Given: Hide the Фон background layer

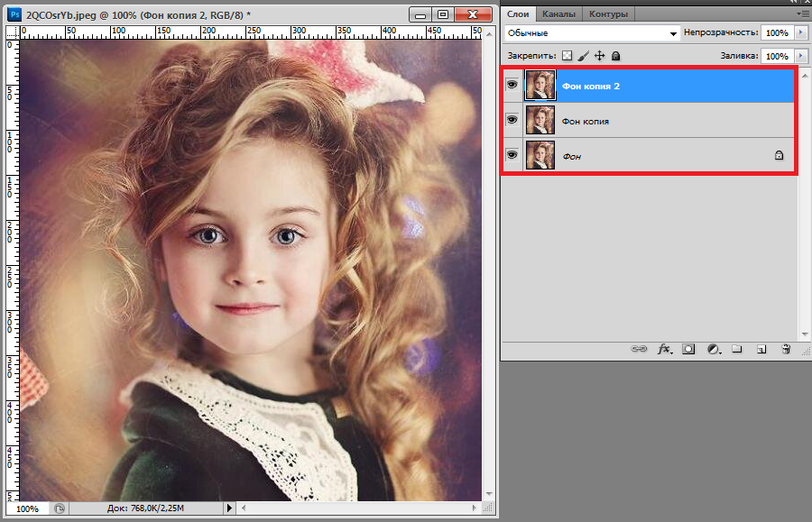Looking at the screenshot, I should 512,155.
